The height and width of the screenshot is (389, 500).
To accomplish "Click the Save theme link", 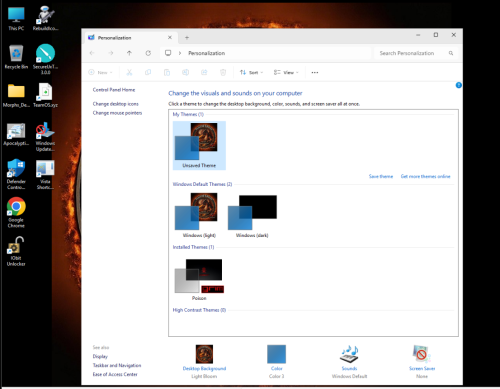I will coord(381,176).
